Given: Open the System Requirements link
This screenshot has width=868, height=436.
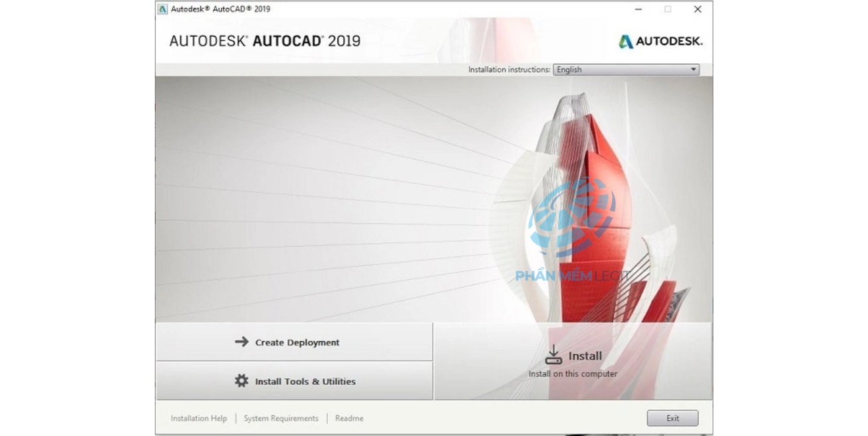Looking at the screenshot, I should click(x=281, y=418).
